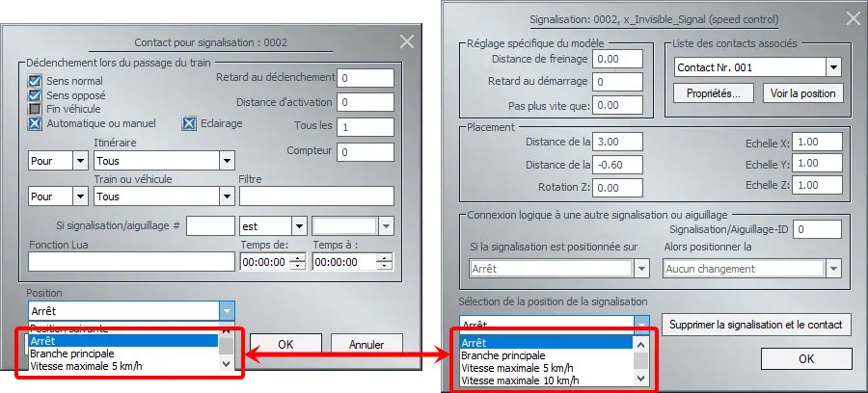Open the Train ou véhicule Tous dropdown
Screen dimensions: 868x393
tap(227, 196)
